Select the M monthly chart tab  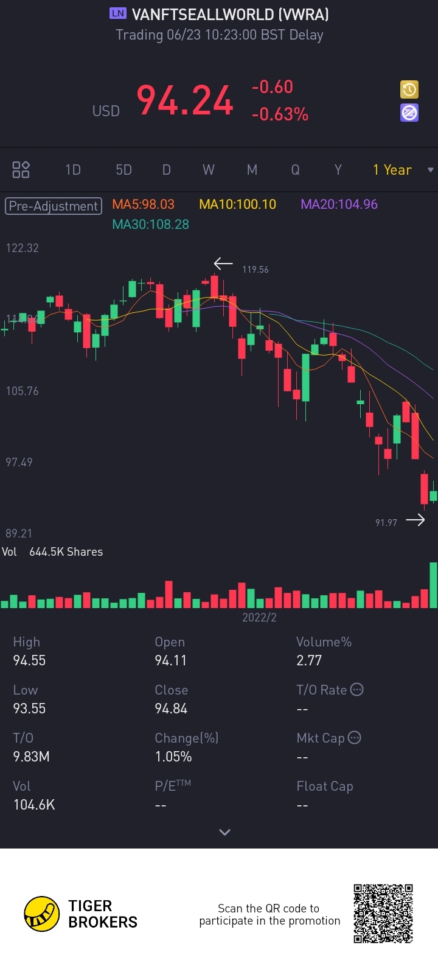tap(252, 170)
